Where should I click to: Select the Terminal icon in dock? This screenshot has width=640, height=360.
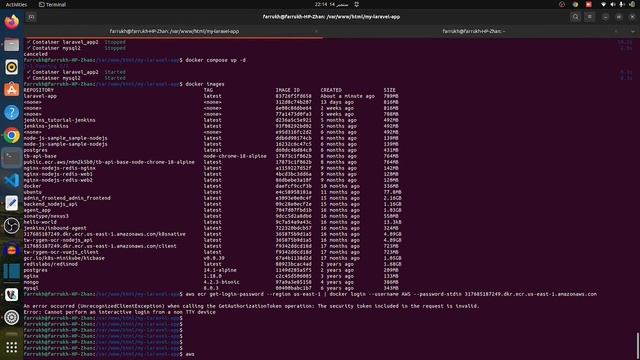point(11,158)
